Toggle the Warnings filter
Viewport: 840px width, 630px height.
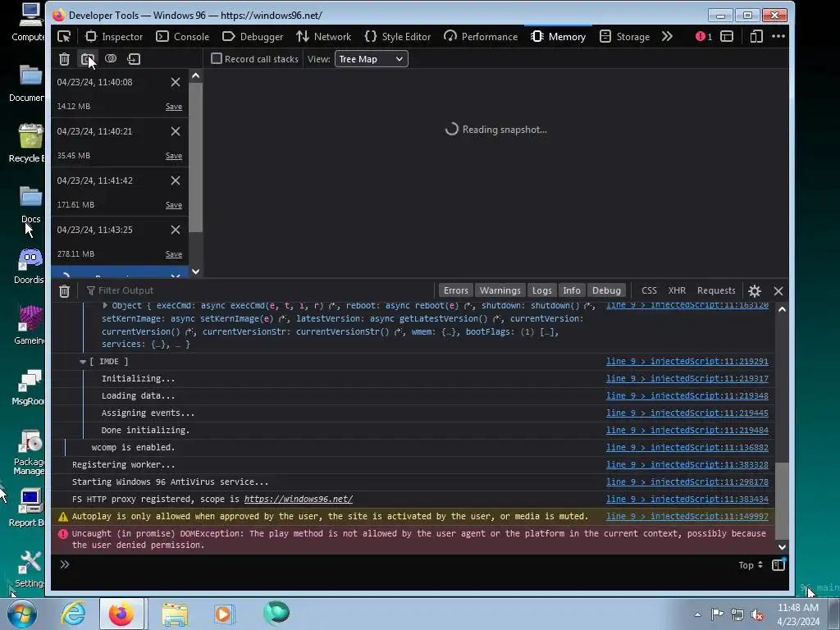click(x=500, y=290)
